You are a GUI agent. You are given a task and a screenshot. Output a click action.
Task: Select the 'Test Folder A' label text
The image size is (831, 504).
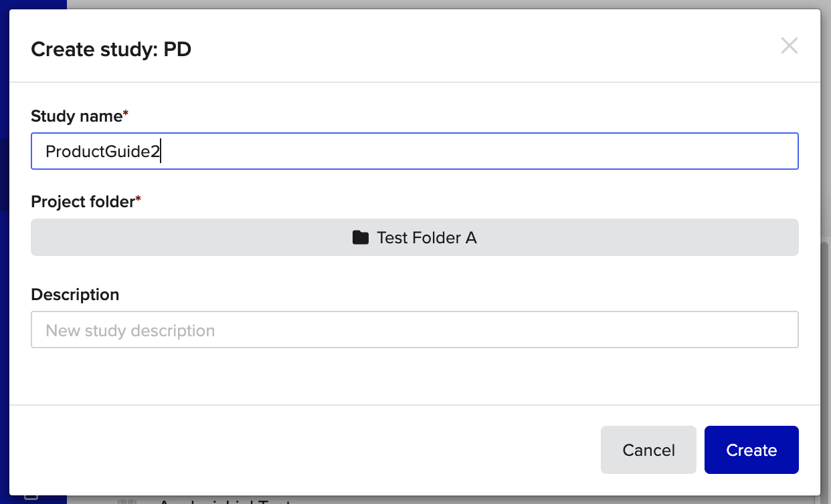[427, 237]
